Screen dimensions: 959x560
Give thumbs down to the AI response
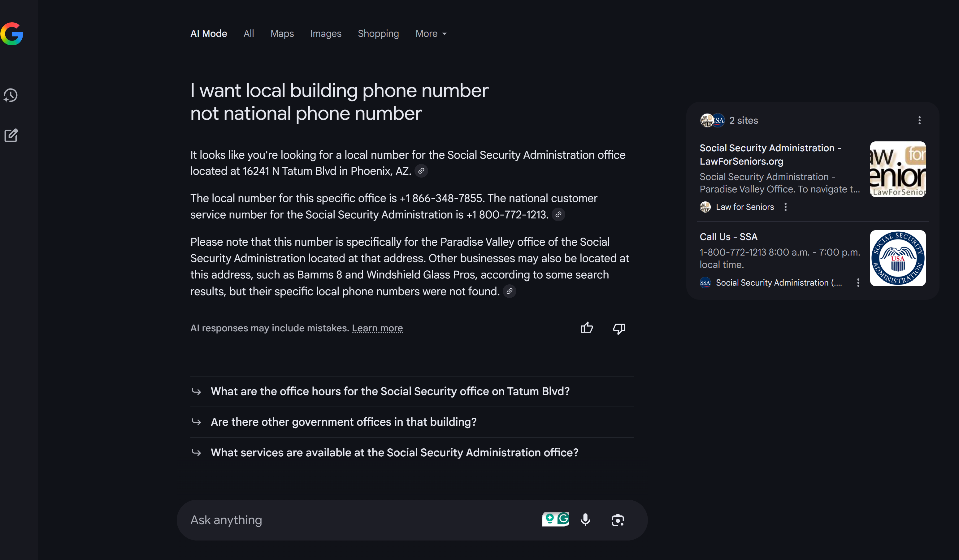[619, 328]
